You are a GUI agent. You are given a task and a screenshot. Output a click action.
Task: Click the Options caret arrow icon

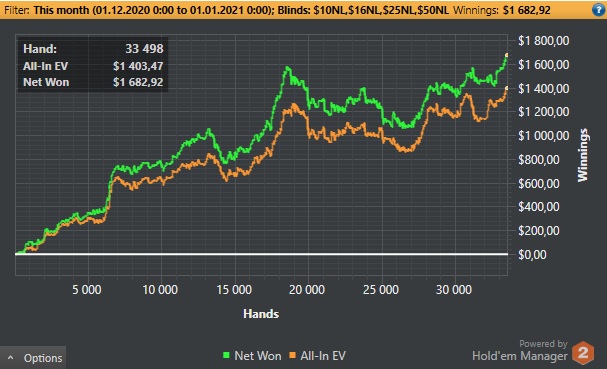click(10, 358)
